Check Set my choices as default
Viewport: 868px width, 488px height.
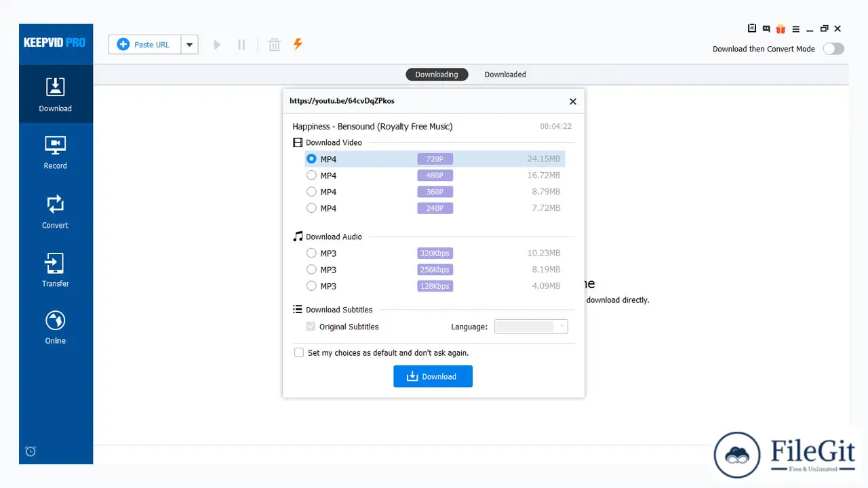(x=299, y=352)
